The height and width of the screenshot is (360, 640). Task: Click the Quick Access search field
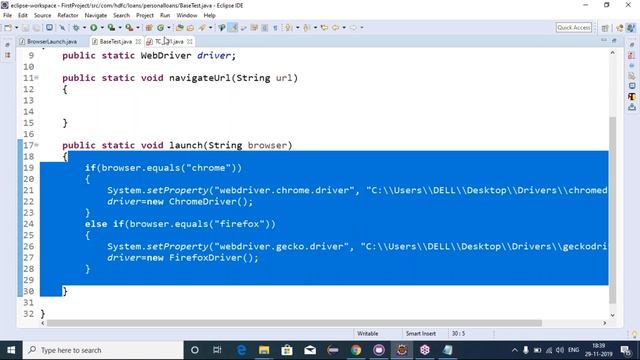[x=573, y=28]
